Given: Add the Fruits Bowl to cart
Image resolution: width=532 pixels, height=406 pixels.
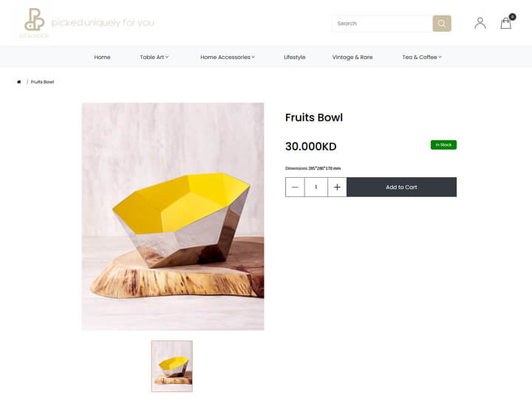Looking at the screenshot, I should [401, 187].
